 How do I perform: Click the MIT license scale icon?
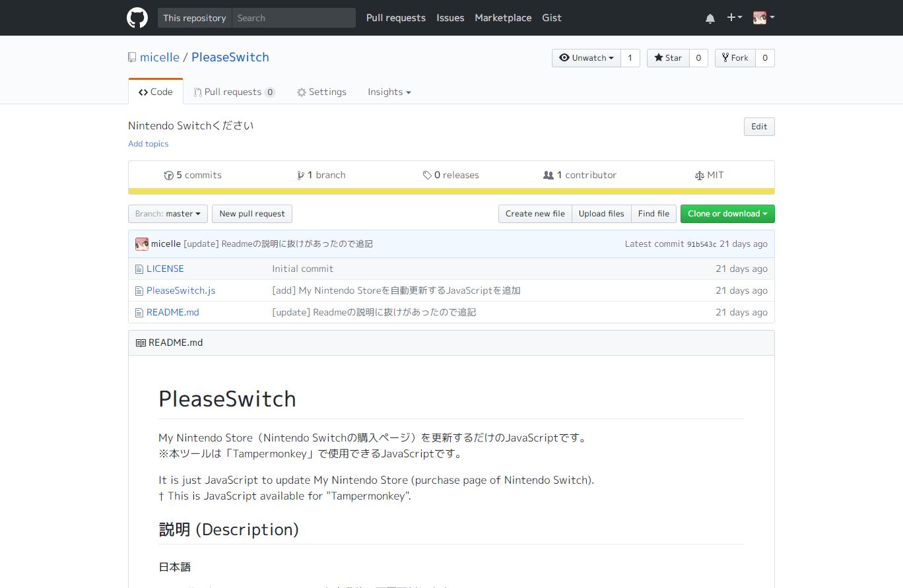[x=699, y=175]
